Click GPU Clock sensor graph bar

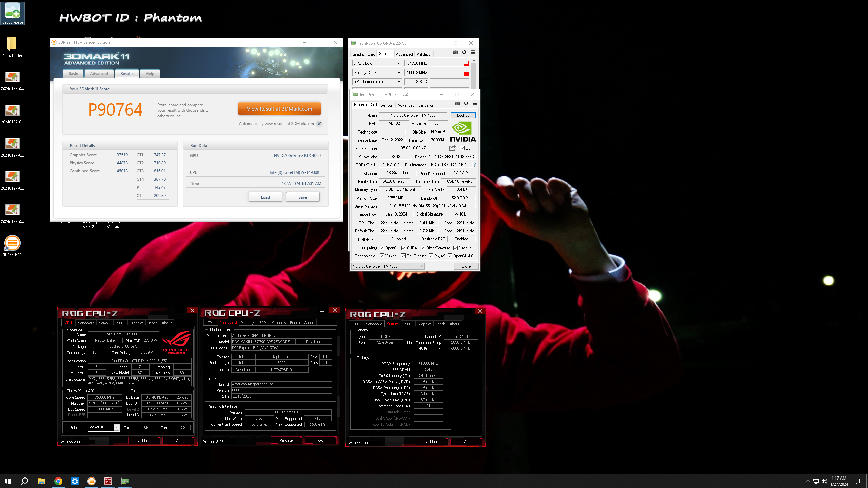(x=450, y=63)
